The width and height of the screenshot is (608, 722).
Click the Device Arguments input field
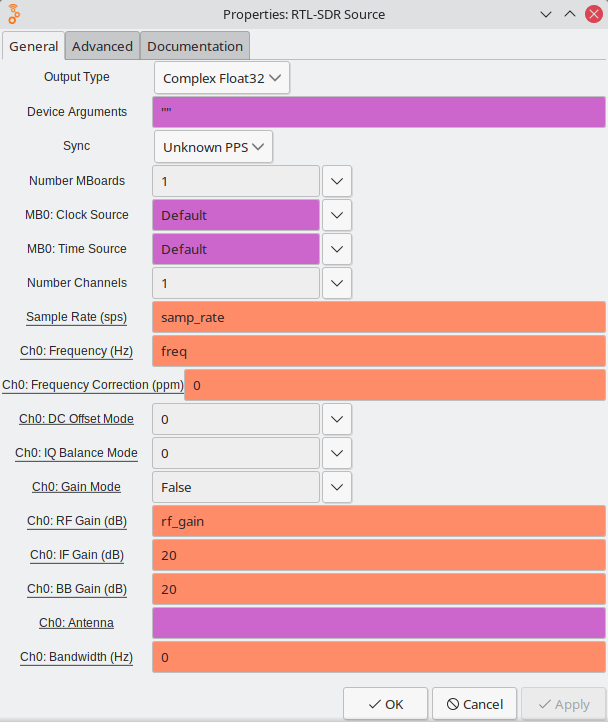click(x=379, y=112)
